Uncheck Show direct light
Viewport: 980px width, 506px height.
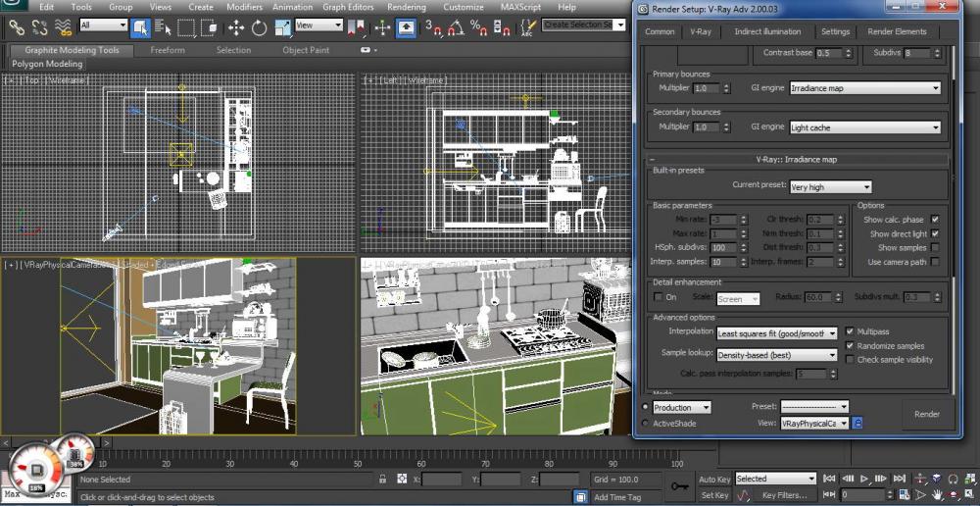pyautogui.click(x=934, y=234)
